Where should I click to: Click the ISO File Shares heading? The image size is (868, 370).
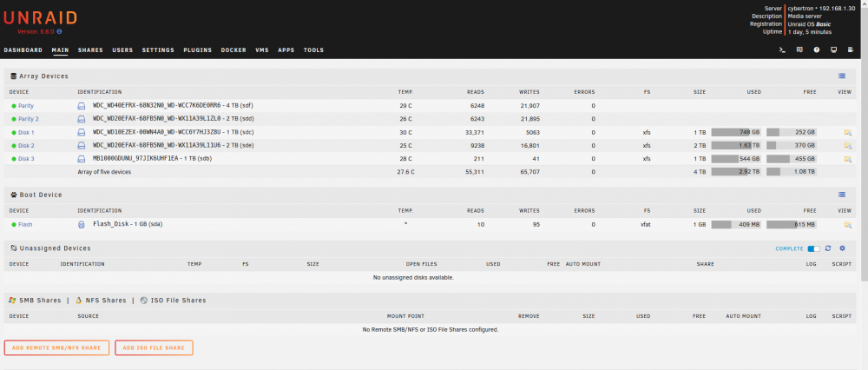pyautogui.click(x=178, y=301)
